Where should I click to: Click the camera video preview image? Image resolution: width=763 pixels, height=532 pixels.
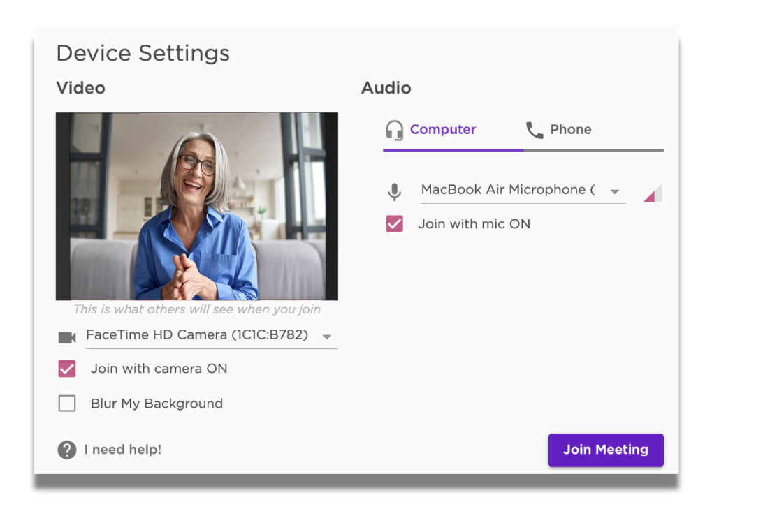(x=197, y=207)
